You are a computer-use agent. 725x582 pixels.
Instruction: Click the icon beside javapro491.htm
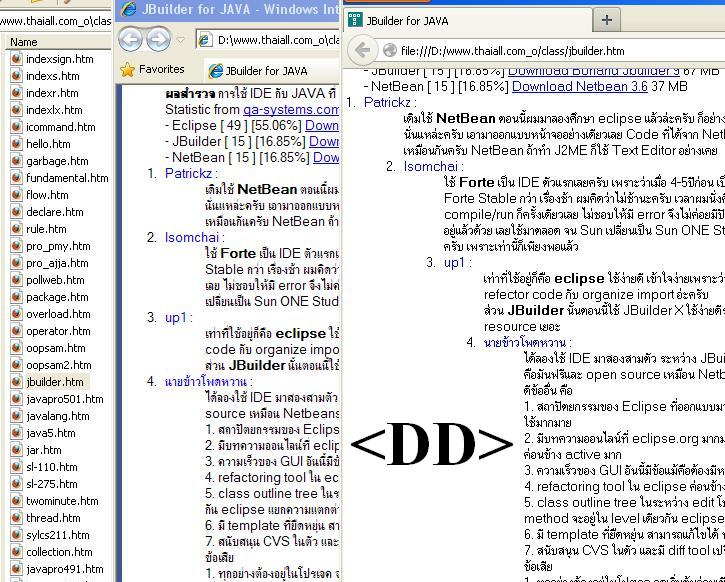(16, 569)
